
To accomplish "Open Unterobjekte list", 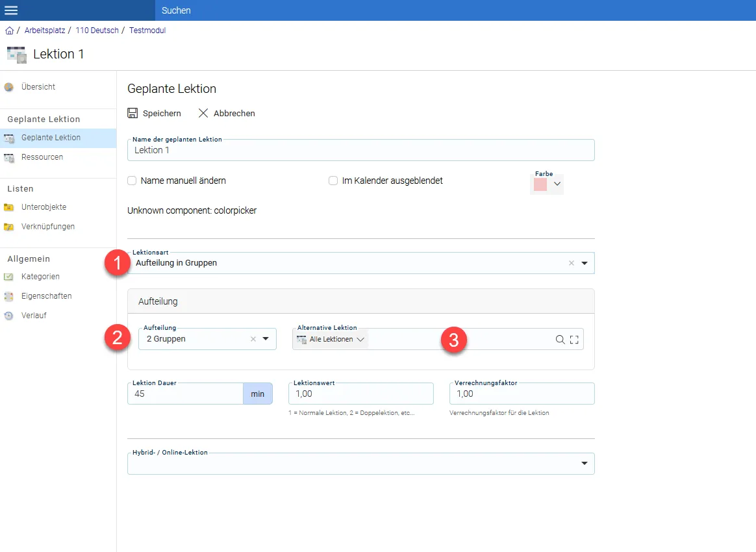I will (x=58, y=207).
